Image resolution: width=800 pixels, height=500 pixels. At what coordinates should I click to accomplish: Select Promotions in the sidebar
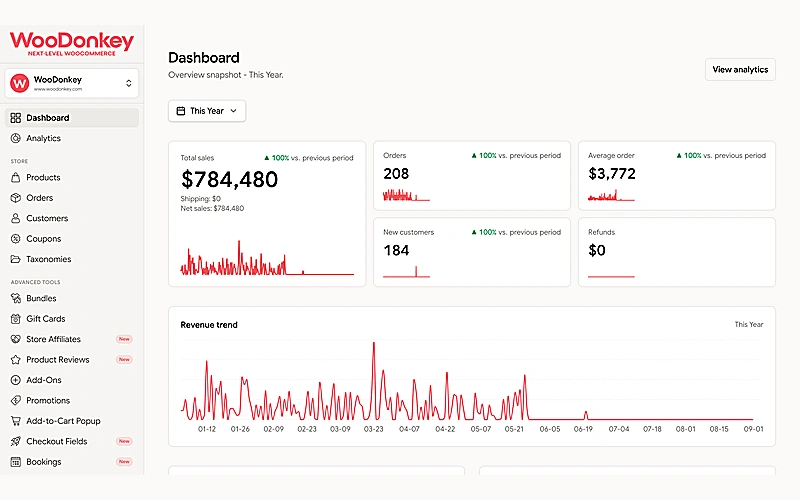click(x=72, y=401)
